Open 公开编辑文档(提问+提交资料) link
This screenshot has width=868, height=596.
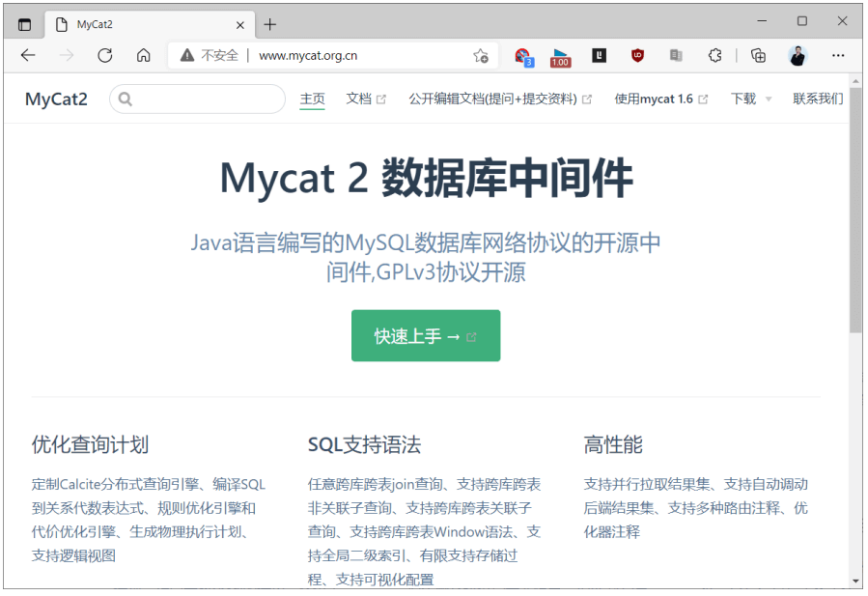click(x=500, y=99)
